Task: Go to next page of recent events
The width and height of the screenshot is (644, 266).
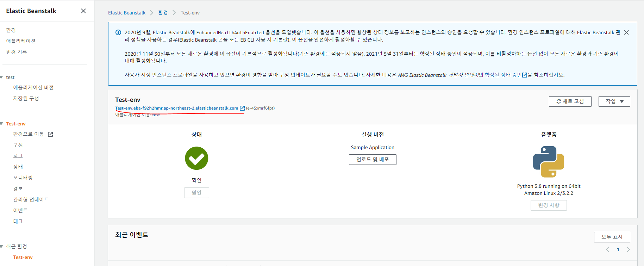Action: click(x=628, y=249)
